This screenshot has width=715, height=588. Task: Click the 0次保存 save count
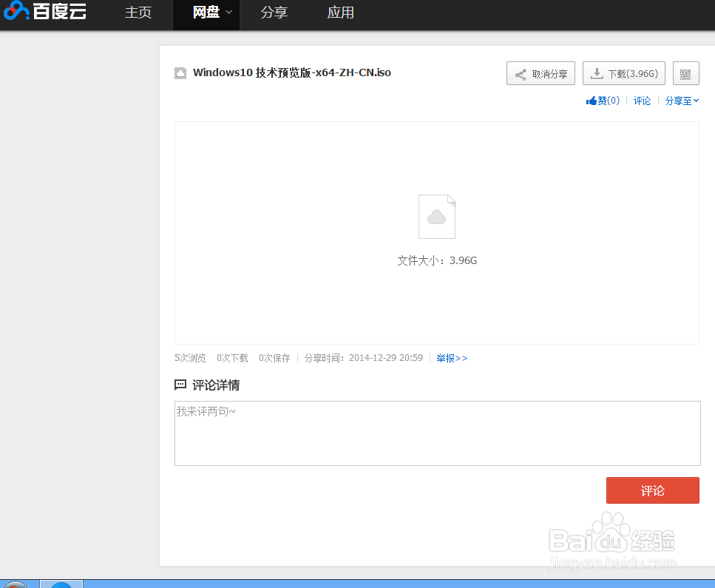point(274,358)
